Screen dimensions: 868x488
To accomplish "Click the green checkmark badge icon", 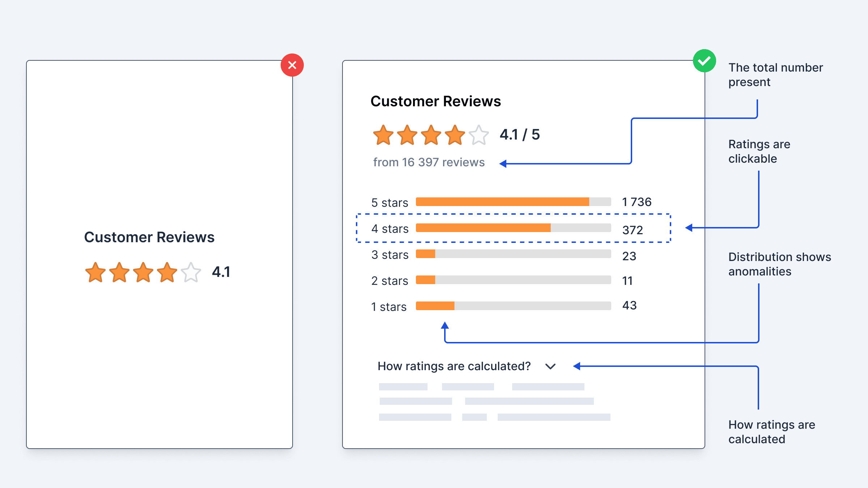I will click(704, 61).
